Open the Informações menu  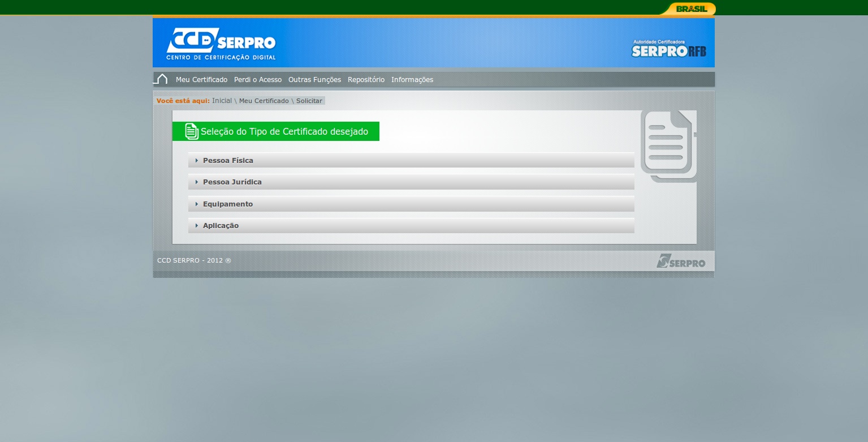click(x=412, y=80)
